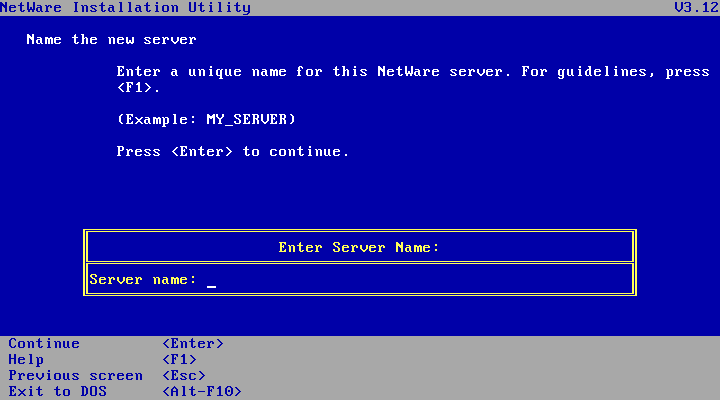This screenshot has height=400, width=720.
Task: Click the <Esc> key hint in bottom bar
Action: point(183,376)
